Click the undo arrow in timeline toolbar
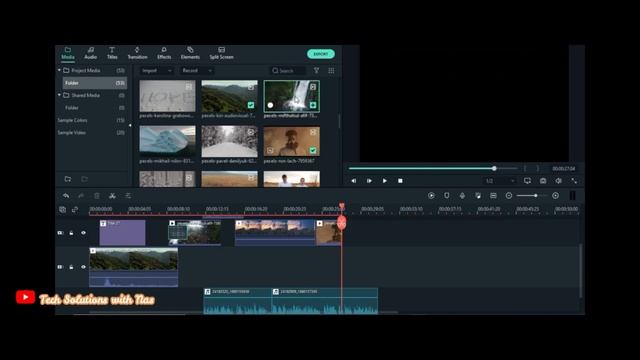 (x=66, y=196)
